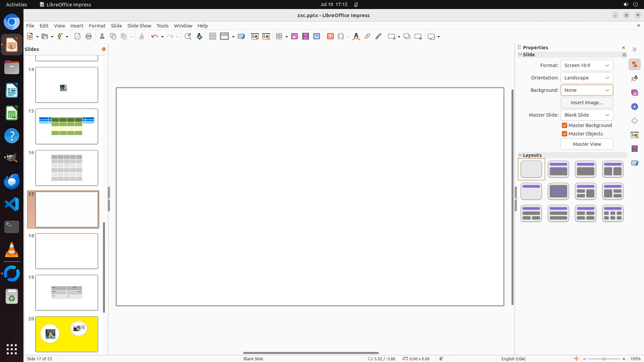The image size is (644, 362).
Task: Collapse the Layouts section expander
Action: coord(521,155)
